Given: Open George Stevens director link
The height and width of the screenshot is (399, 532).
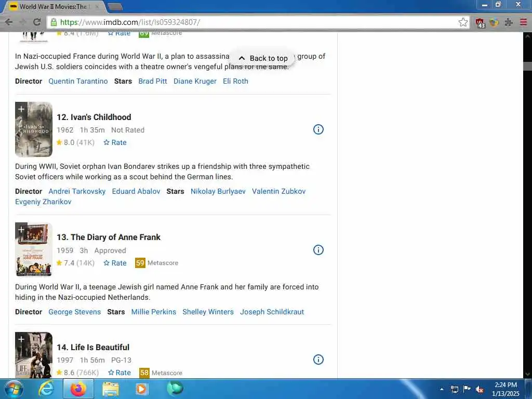Looking at the screenshot, I should point(75,312).
